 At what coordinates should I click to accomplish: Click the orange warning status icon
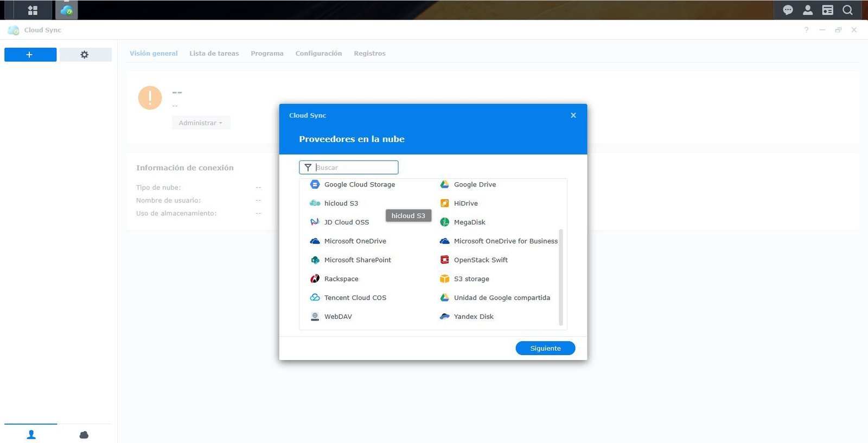tap(150, 98)
